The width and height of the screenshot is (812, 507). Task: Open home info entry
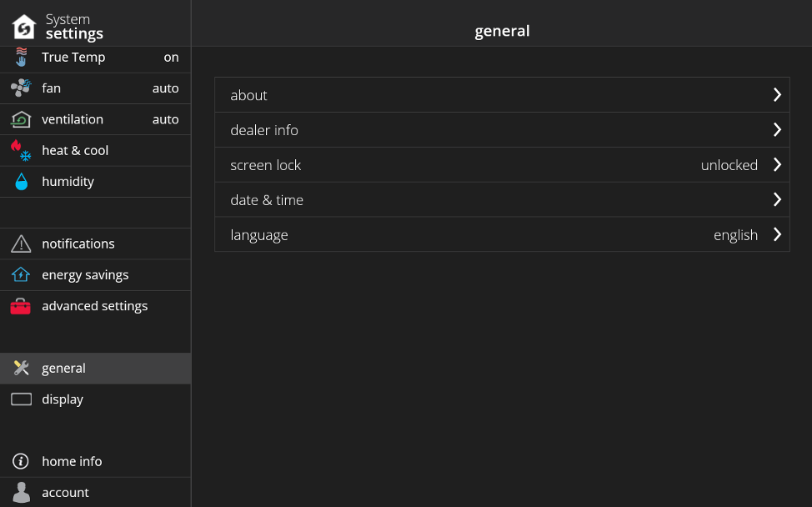[x=95, y=461]
